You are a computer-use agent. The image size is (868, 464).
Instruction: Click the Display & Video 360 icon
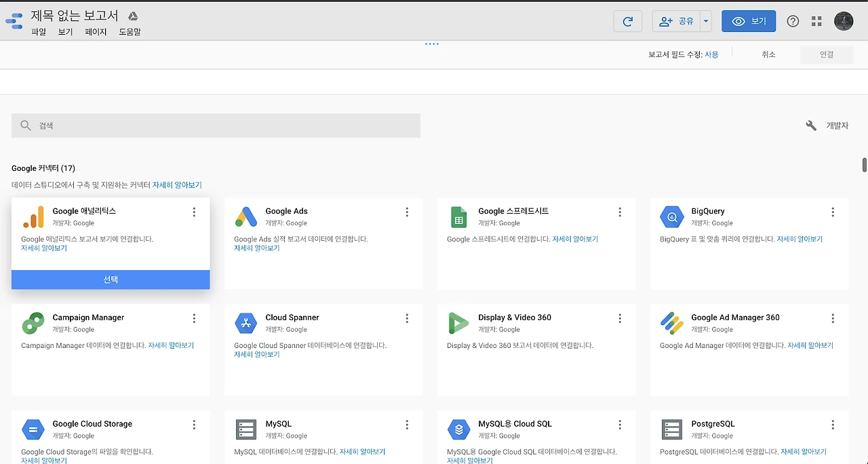pyautogui.click(x=459, y=323)
